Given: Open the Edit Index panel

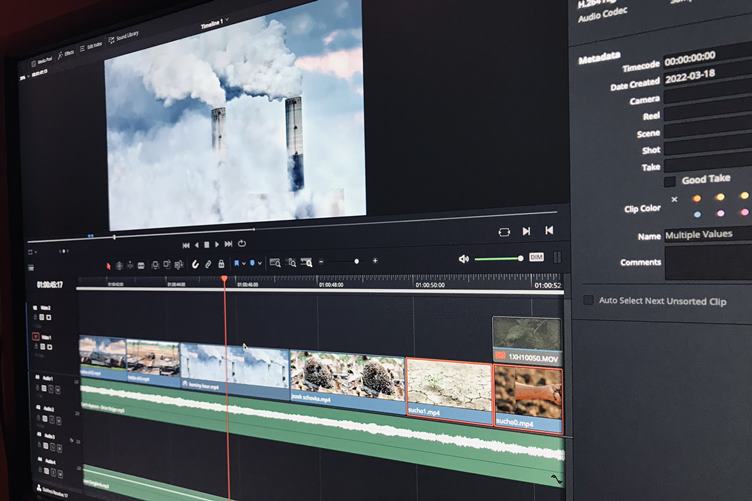Looking at the screenshot, I should 91,47.
